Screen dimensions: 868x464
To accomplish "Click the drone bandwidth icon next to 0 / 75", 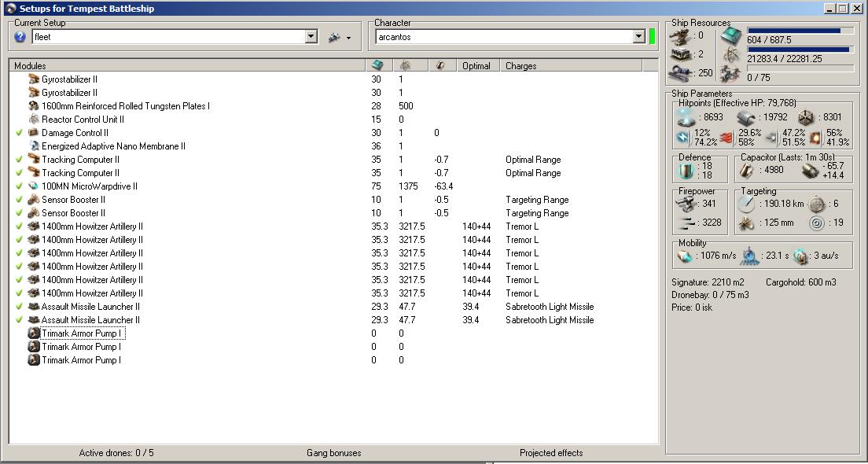I will pyautogui.click(x=730, y=73).
